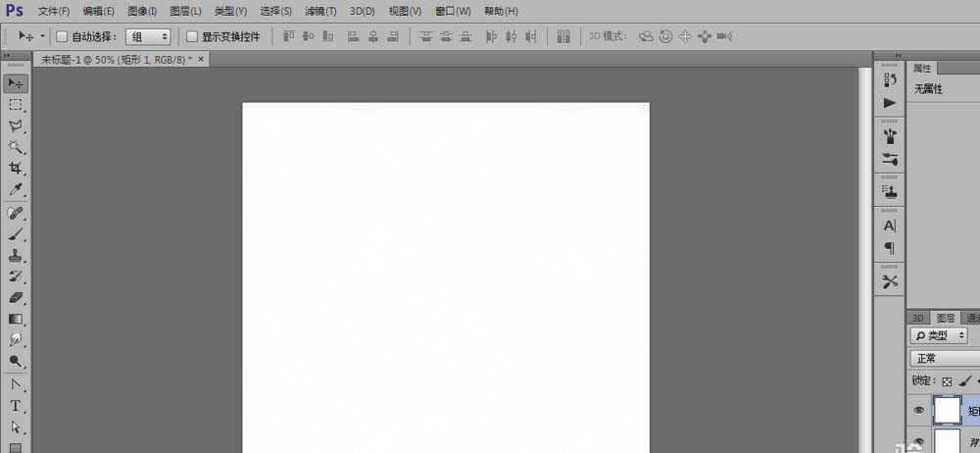Open the Actions panel play icon
The width and height of the screenshot is (980, 453).
pos(890,102)
